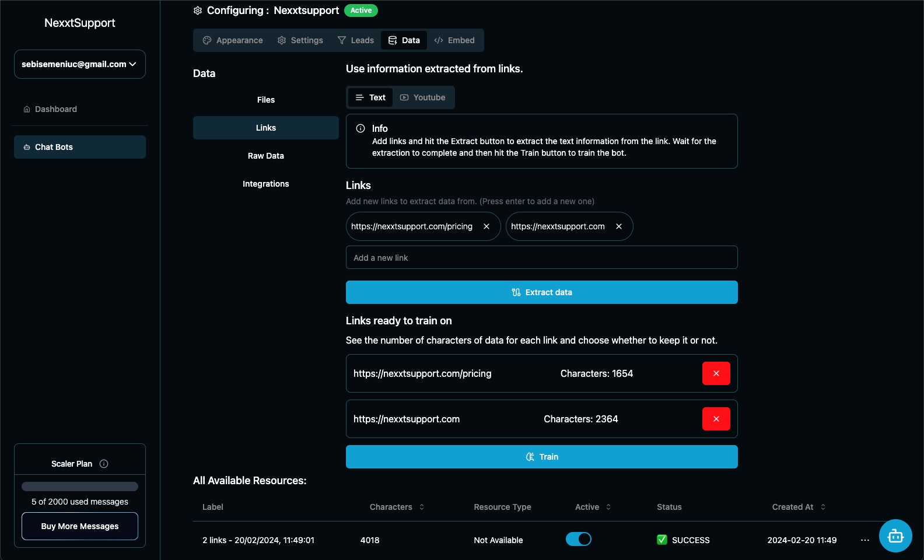Screen dimensions: 924x560
Task: Click the Scaler Plan info icon
Action: coord(104,464)
